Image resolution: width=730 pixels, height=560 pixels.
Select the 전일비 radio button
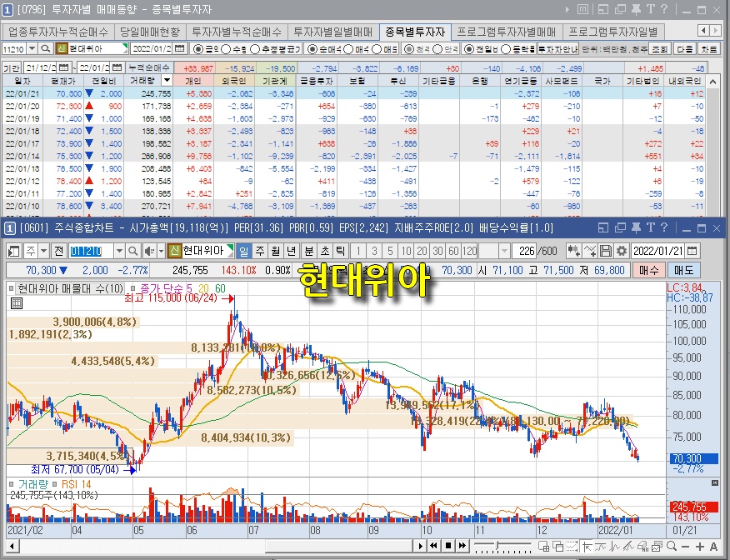point(469,49)
